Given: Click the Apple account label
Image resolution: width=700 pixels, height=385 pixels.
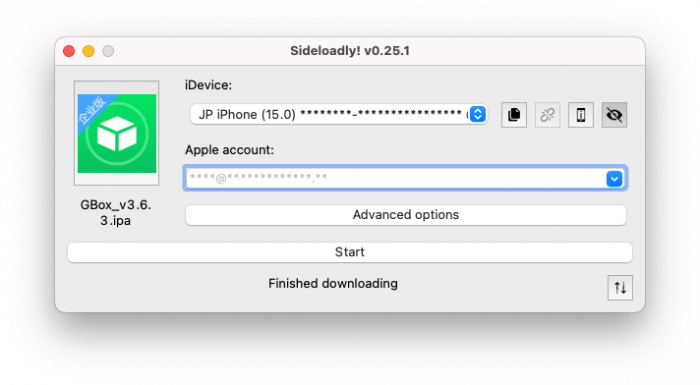Looking at the screenshot, I should pyautogui.click(x=229, y=150).
